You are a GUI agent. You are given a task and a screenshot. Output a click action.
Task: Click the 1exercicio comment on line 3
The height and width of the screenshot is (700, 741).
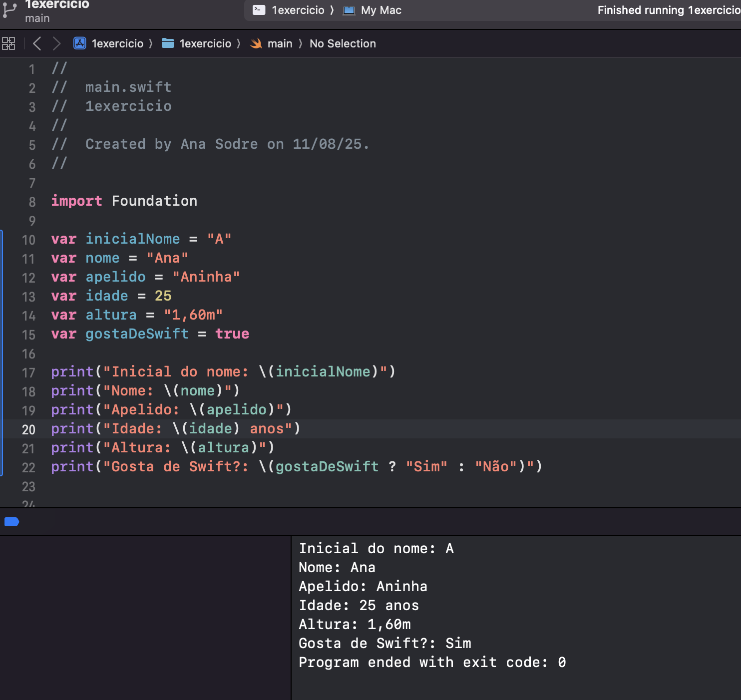click(128, 106)
